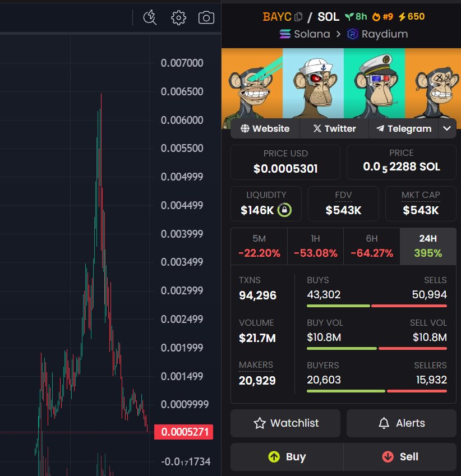Switch to the 1H timeframe tab

[315, 246]
